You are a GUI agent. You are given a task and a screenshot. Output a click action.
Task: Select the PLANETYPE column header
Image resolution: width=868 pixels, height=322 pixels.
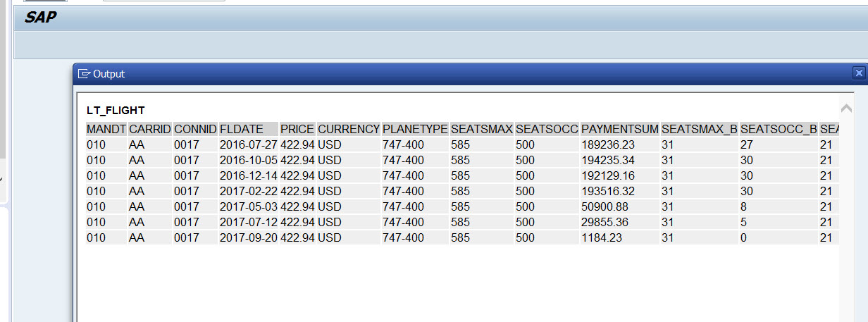415,129
